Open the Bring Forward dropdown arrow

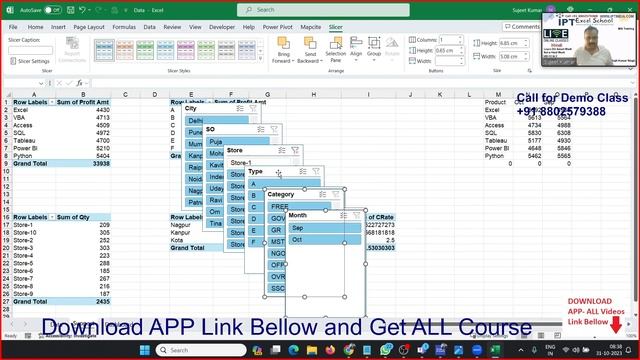(293, 61)
